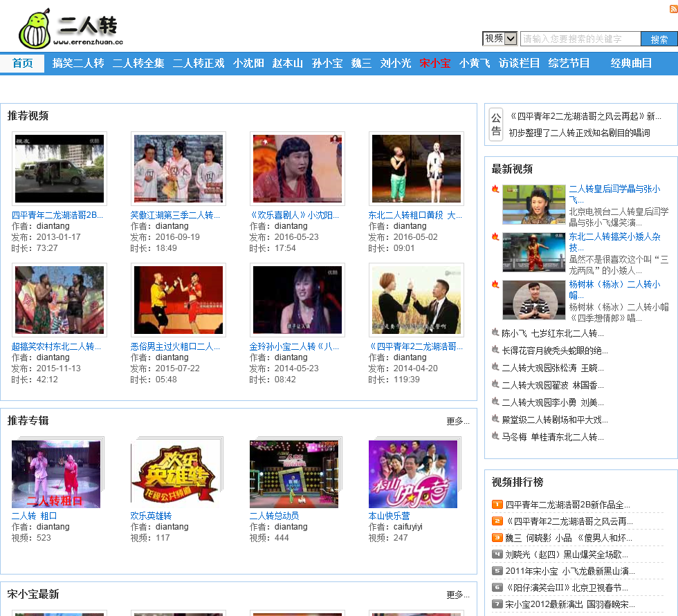
Task: Click the gray flame icon beside 二人转大观园李小勇
Action: coord(495,401)
